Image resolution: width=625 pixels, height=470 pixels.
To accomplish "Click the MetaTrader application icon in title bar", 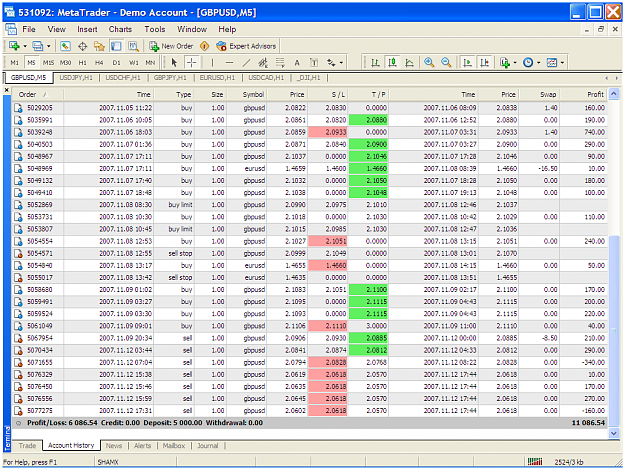I will click(10, 12).
